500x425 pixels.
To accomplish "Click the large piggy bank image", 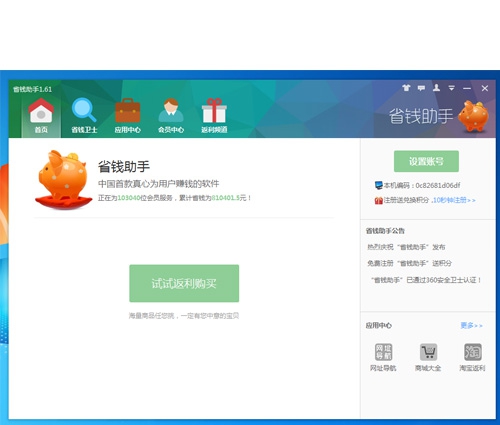I will click(63, 180).
